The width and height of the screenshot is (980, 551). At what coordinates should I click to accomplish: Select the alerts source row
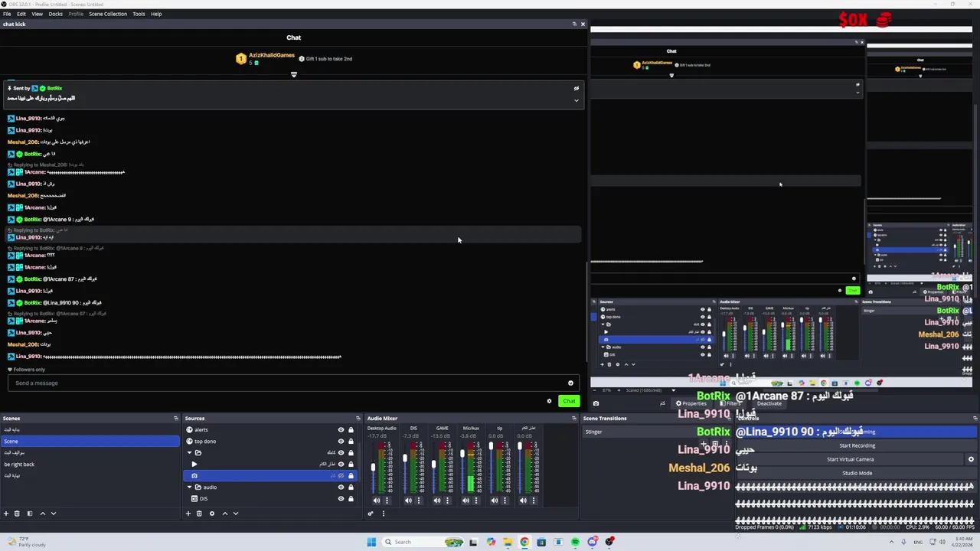pyautogui.click(x=271, y=430)
